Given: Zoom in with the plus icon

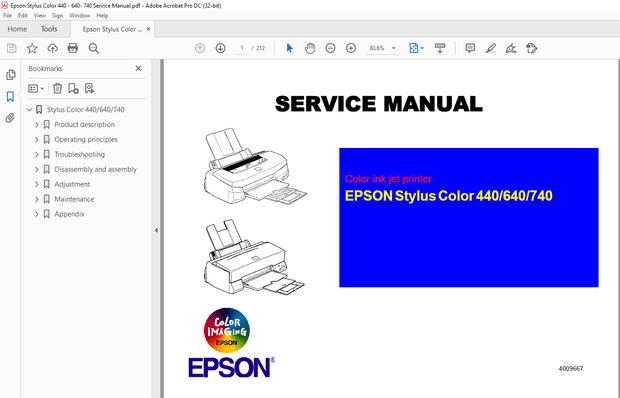Looking at the screenshot, I should click(x=351, y=48).
